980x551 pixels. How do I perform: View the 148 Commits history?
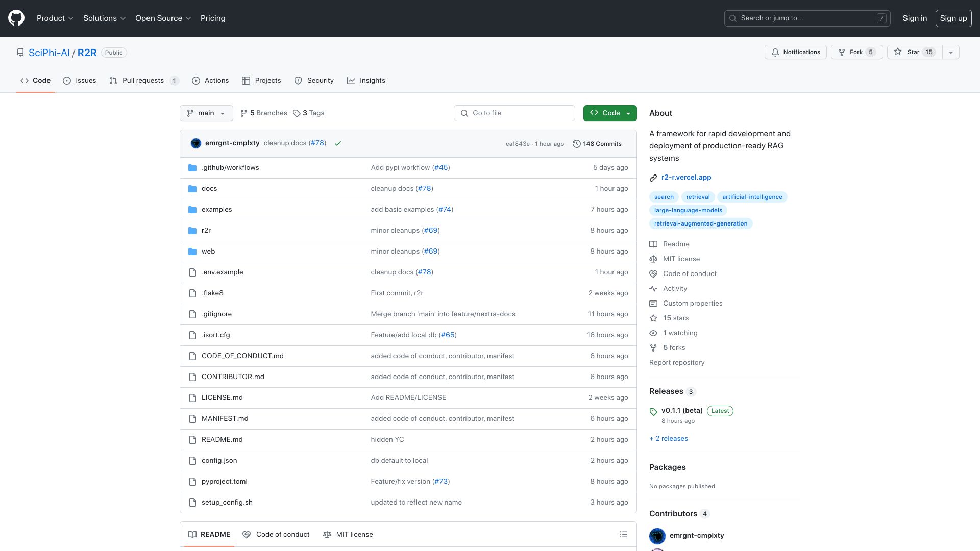(x=597, y=144)
